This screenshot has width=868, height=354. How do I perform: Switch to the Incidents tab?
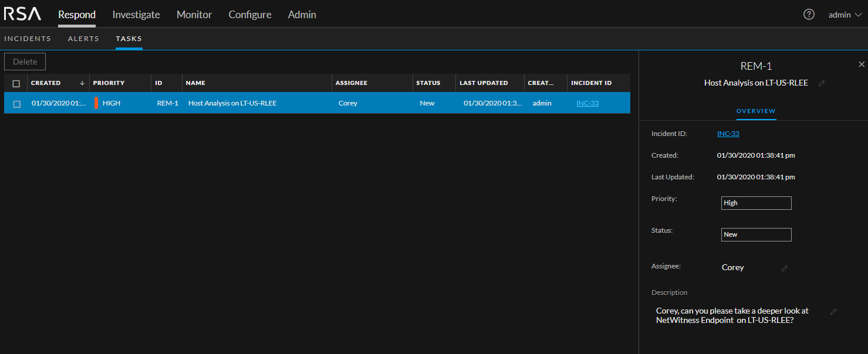28,39
